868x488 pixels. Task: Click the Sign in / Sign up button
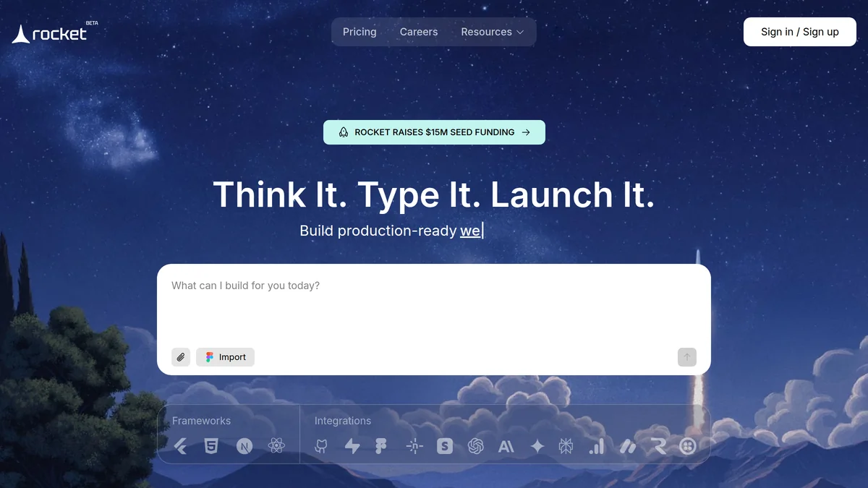799,32
